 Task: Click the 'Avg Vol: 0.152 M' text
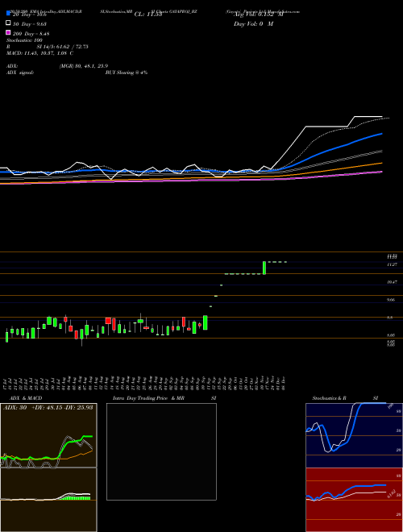(x=258, y=15)
